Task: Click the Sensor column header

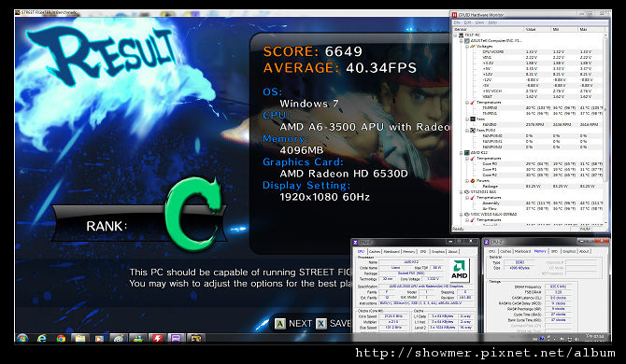Action: click(488, 30)
